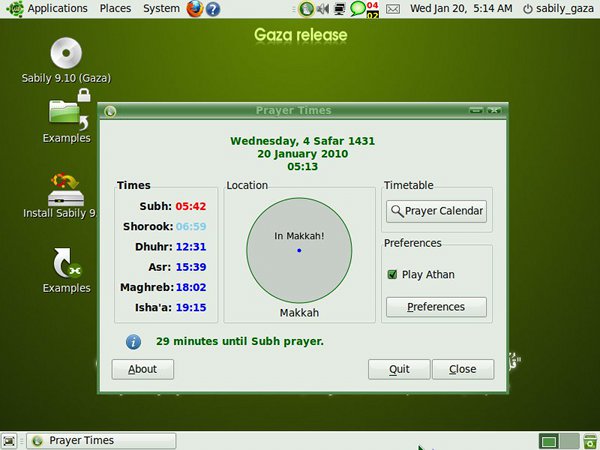Image resolution: width=600 pixels, height=450 pixels.
Task: Click the Dhuhr time 12:31
Action: point(191,247)
